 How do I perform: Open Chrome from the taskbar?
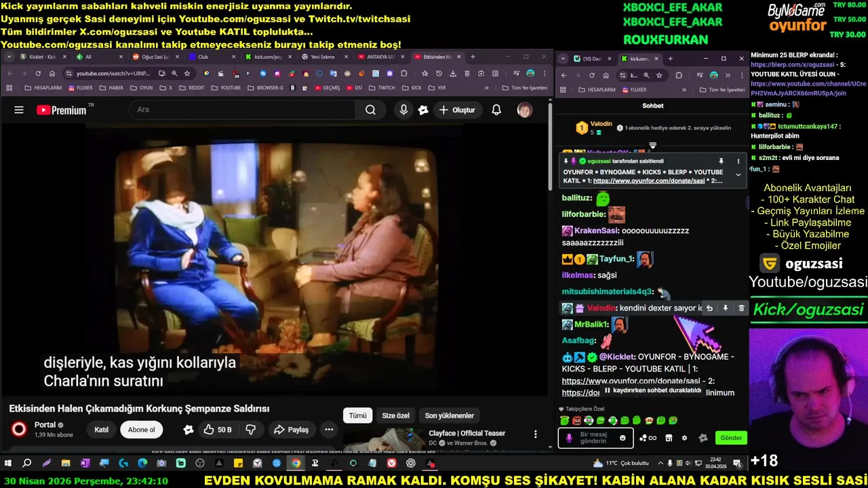pos(296,463)
